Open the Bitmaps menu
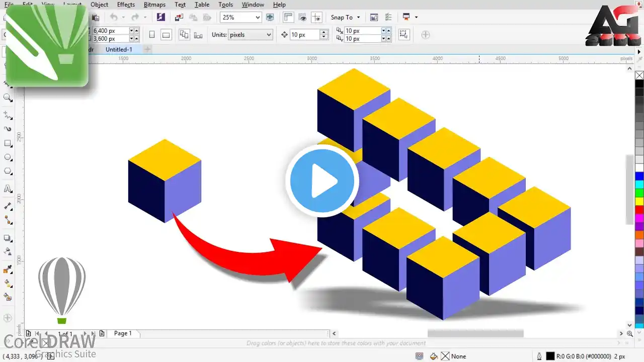The image size is (644, 362). click(154, 5)
